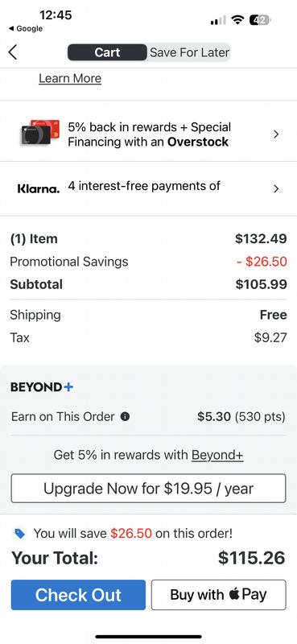Tap the Beyond+ logo
The image size is (297, 644).
coord(42,387)
